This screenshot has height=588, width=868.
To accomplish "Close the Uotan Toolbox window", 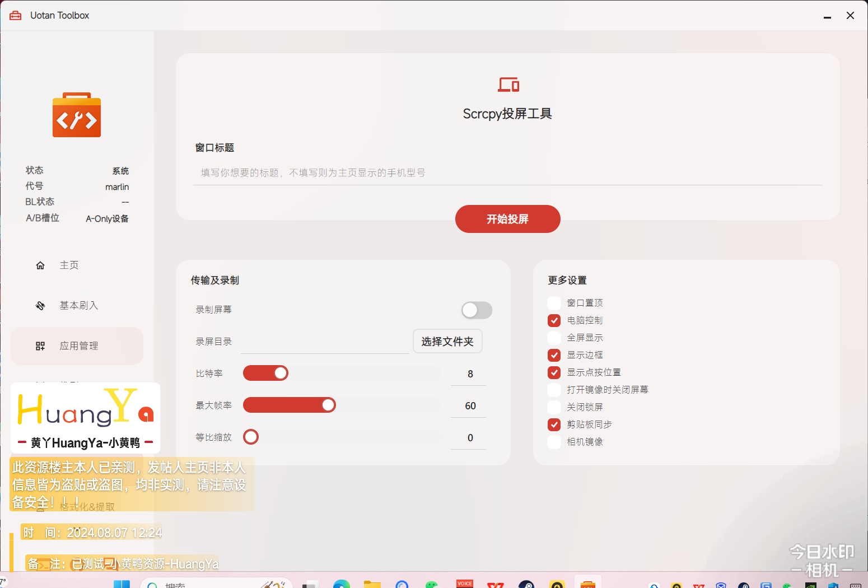I will click(850, 16).
